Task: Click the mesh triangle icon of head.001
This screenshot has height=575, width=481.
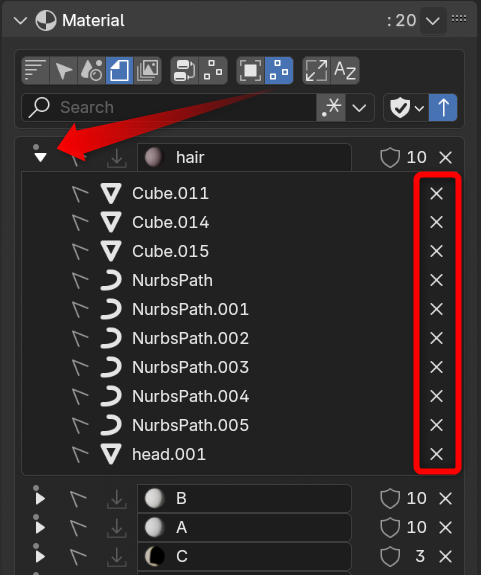Action: click(x=111, y=454)
